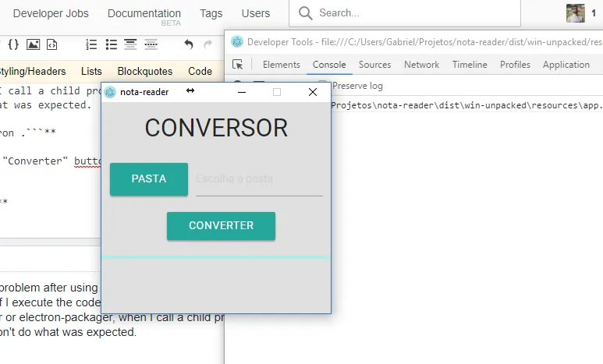Create a numbered list in editor
The width and height of the screenshot is (603, 364).
(x=91, y=44)
